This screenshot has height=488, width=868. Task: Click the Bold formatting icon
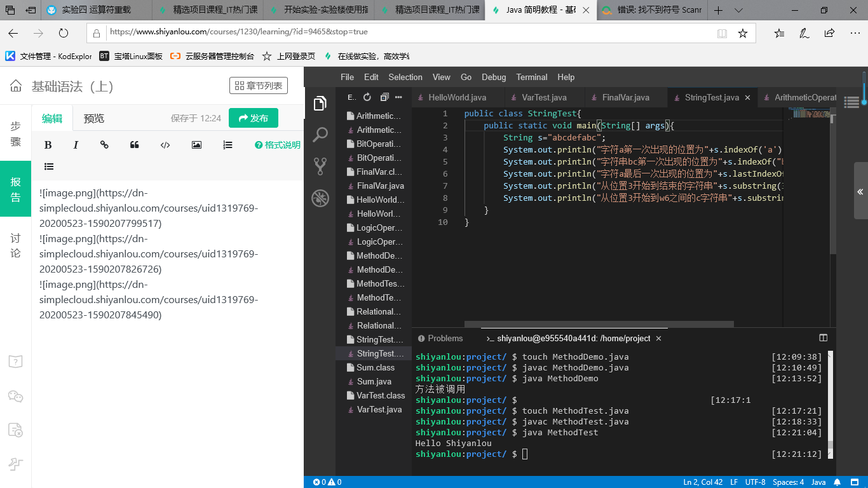coord(48,145)
